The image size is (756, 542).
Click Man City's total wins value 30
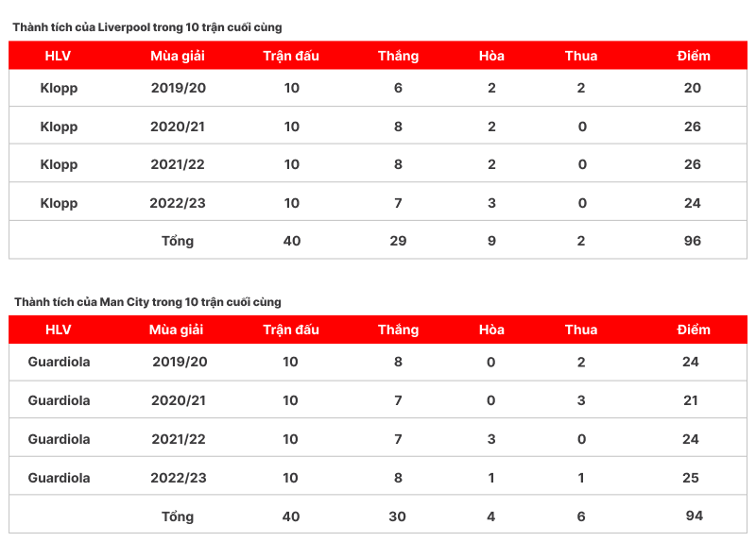[398, 517]
